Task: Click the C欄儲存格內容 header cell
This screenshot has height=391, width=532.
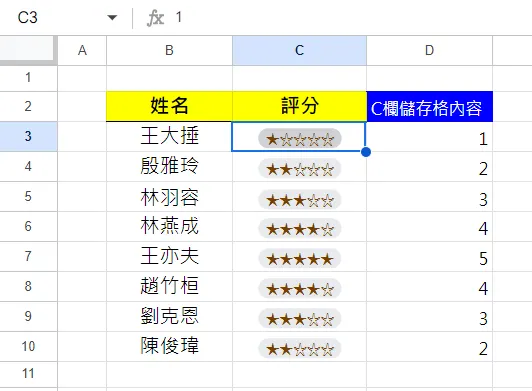Action: point(430,106)
